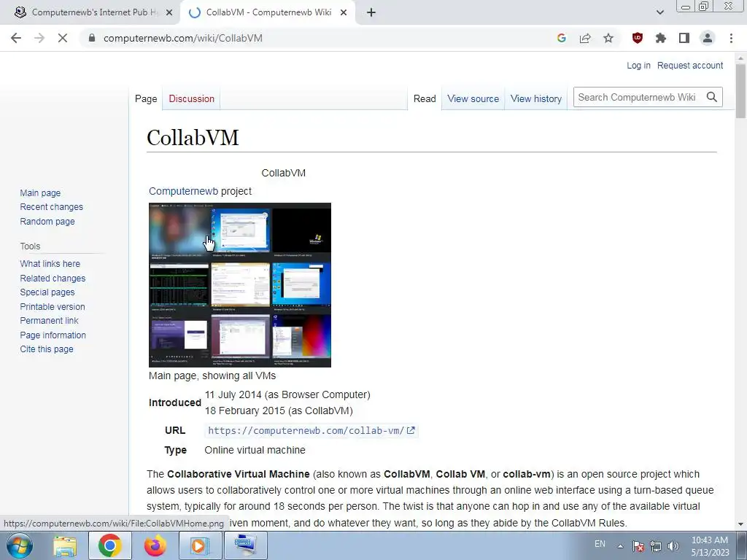The width and height of the screenshot is (747, 560).
Task: Bookmark this page with the star
Action: pyautogui.click(x=608, y=38)
